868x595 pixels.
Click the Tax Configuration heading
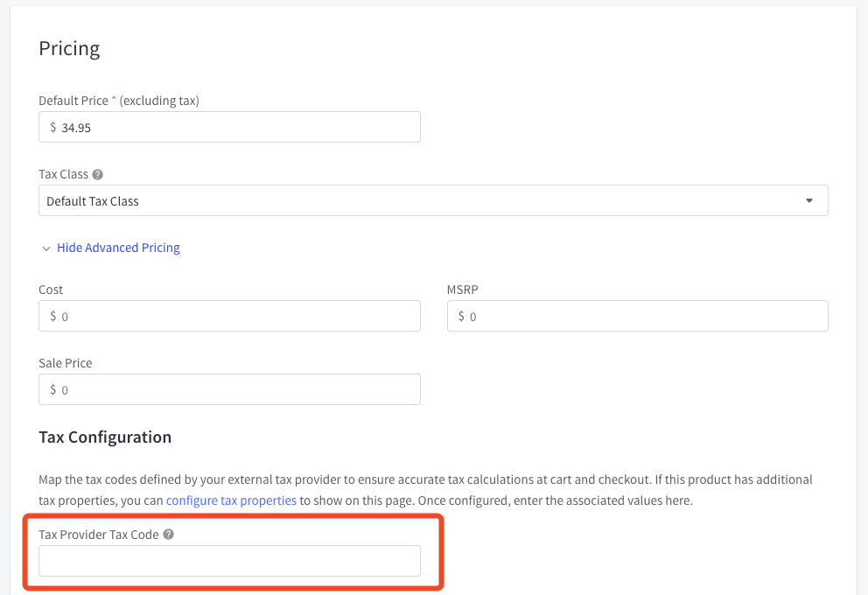pos(105,437)
